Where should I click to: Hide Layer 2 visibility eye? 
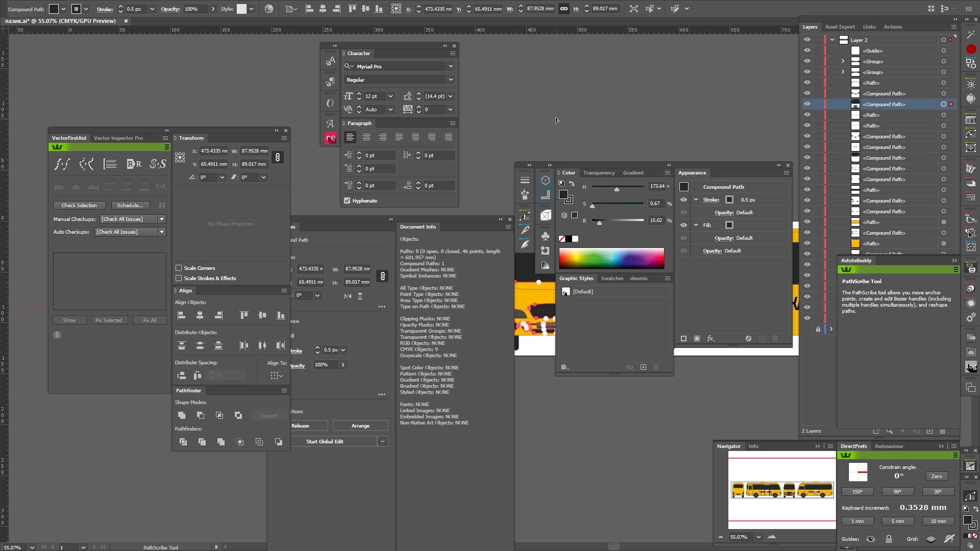[807, 40]
